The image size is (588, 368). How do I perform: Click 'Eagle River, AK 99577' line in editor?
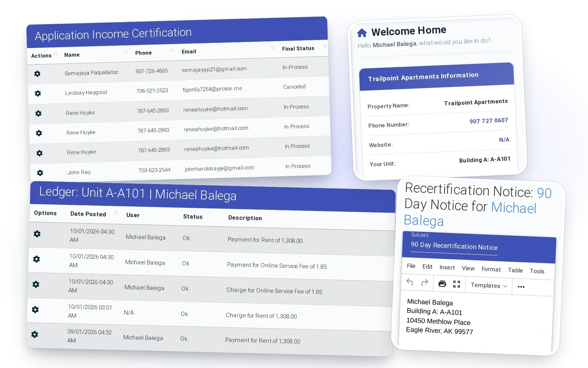coord(440,331)
